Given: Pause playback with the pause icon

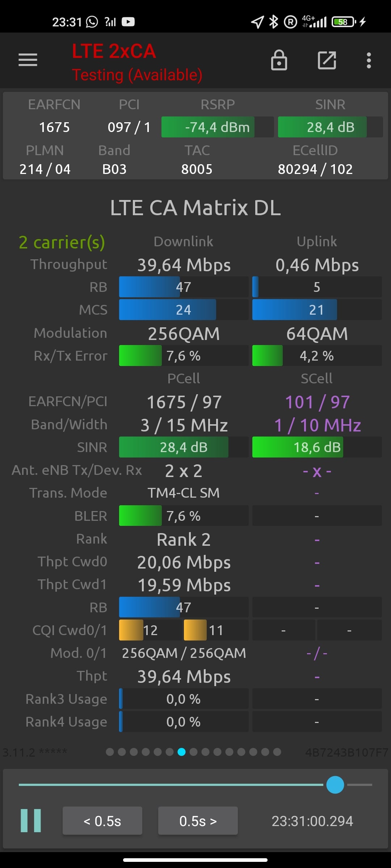Looking at the screenshot, I should point(31,821).
